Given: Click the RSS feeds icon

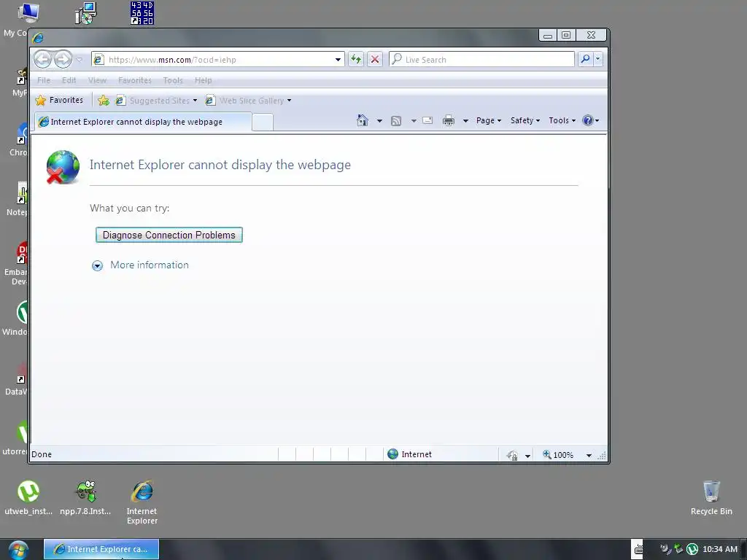Looking at the screenshot, I should click(x=396, y=121).
